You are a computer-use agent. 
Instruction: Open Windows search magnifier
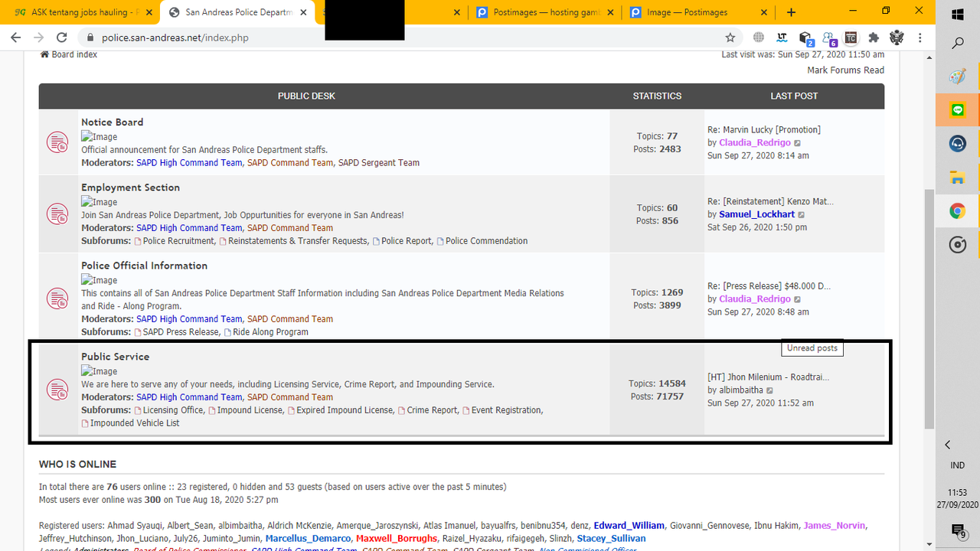tap(957, 44)
